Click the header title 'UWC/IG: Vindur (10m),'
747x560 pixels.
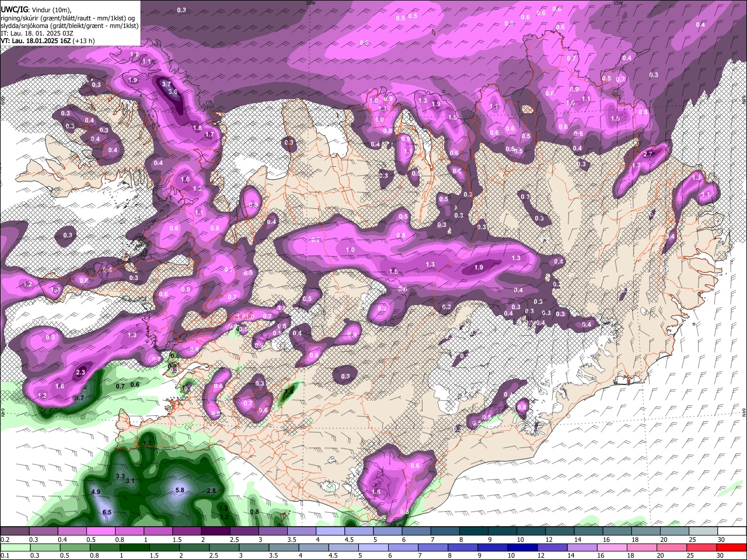point(36,10)
